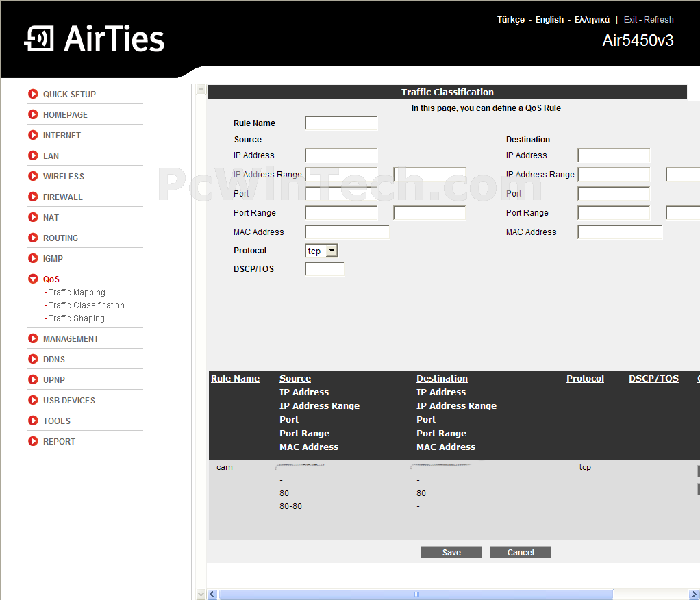The image size is (700, 600).
Task: Open the LAN menu
Action: (51, 155)
